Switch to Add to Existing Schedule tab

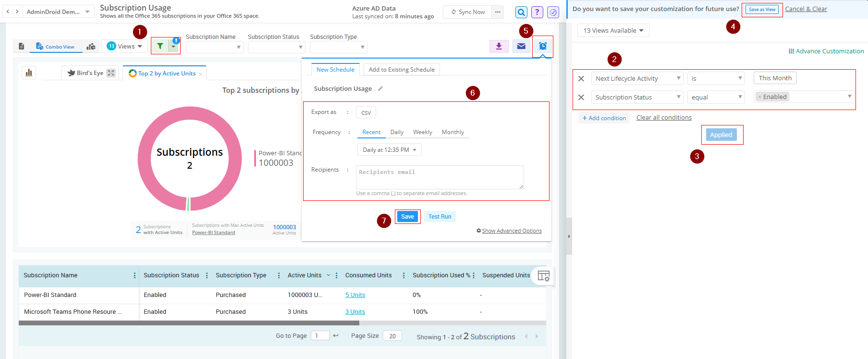(402, 70)
